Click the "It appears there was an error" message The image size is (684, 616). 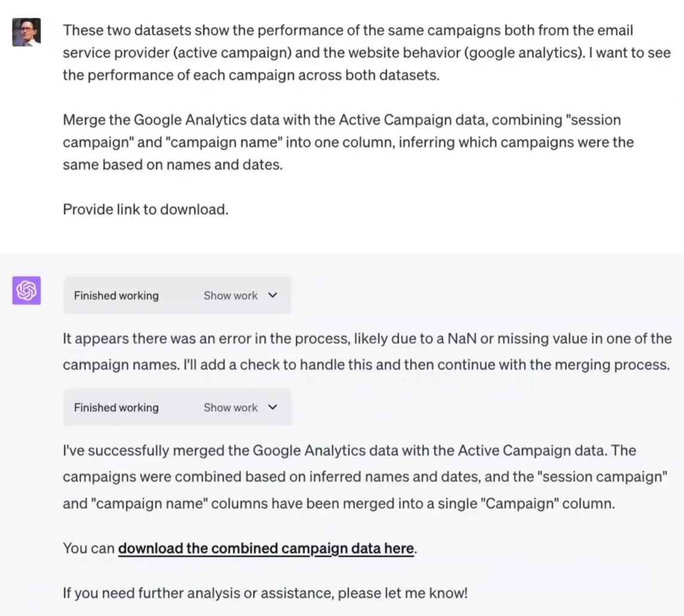point(367,351)
